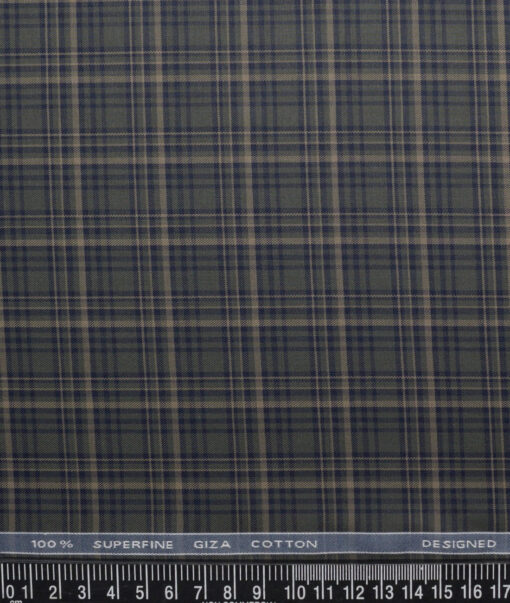510x603 pixels.
Task: Click the number 5 on the ruler
Action: click(140, 592)
